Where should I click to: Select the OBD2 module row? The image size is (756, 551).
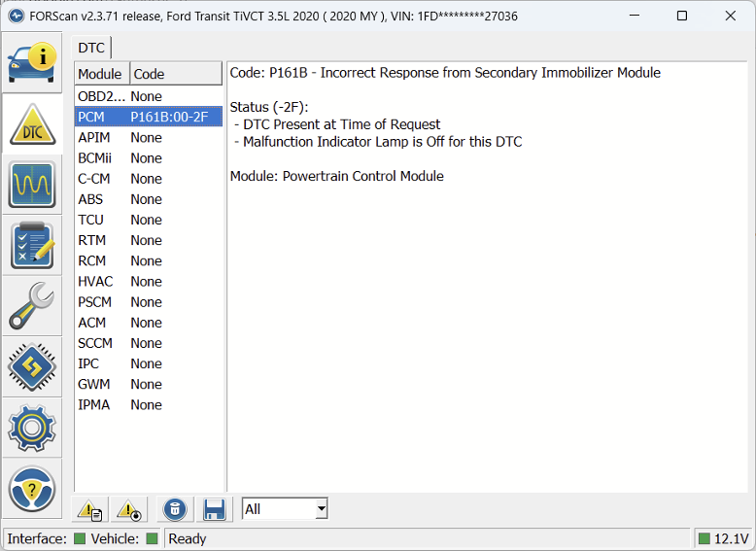(149, 96)
